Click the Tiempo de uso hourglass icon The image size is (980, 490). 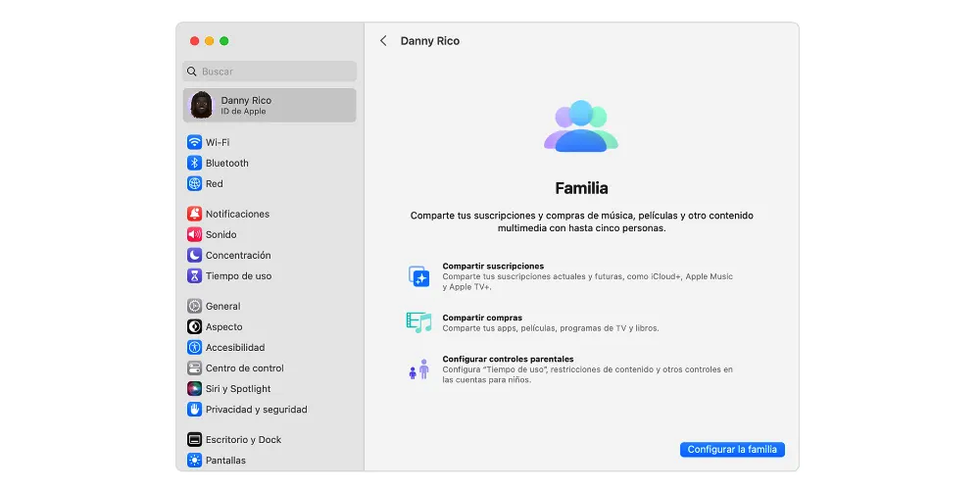[194, 275]
